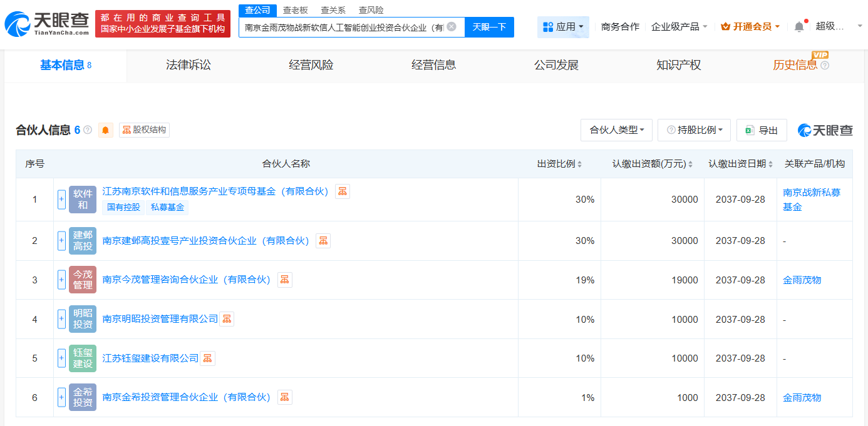
Task: Expand details for 南京今茂管理咨询合伙企业 row
Action: pos(61,280)
